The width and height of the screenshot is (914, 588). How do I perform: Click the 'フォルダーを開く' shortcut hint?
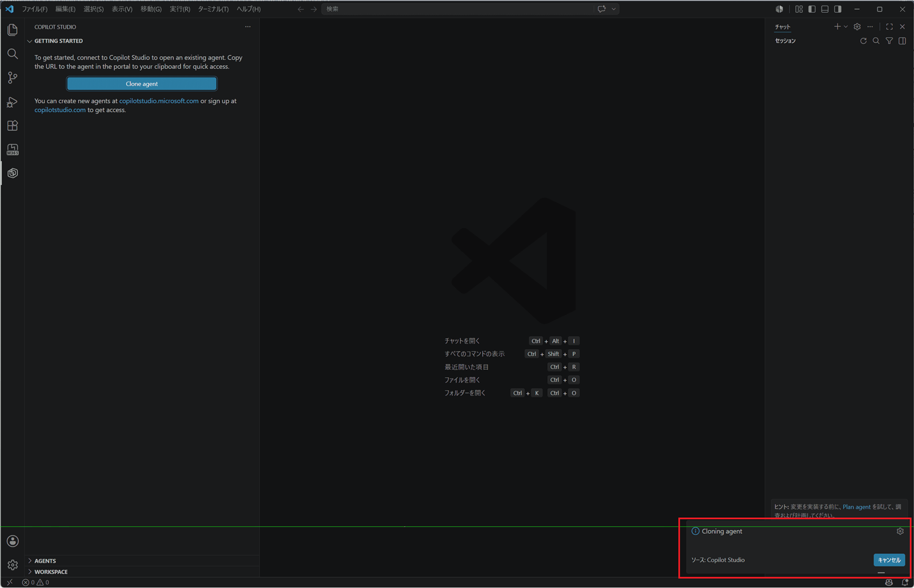click(465, 393)
